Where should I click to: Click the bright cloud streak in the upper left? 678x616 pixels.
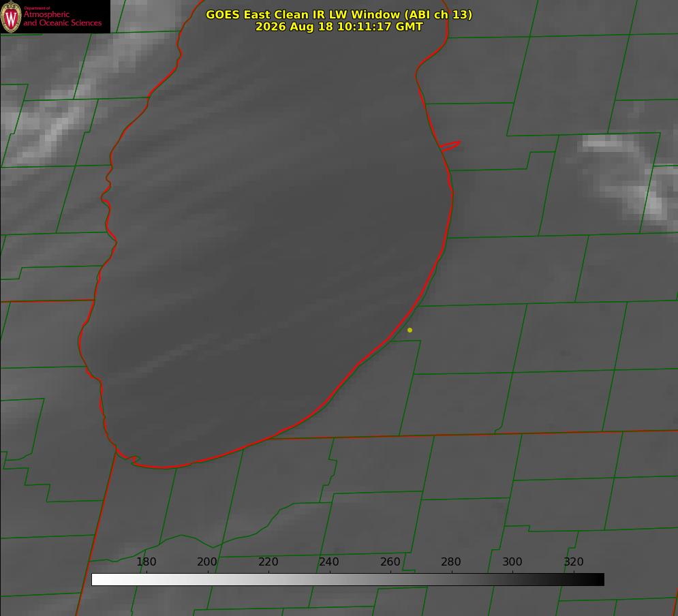65,108
